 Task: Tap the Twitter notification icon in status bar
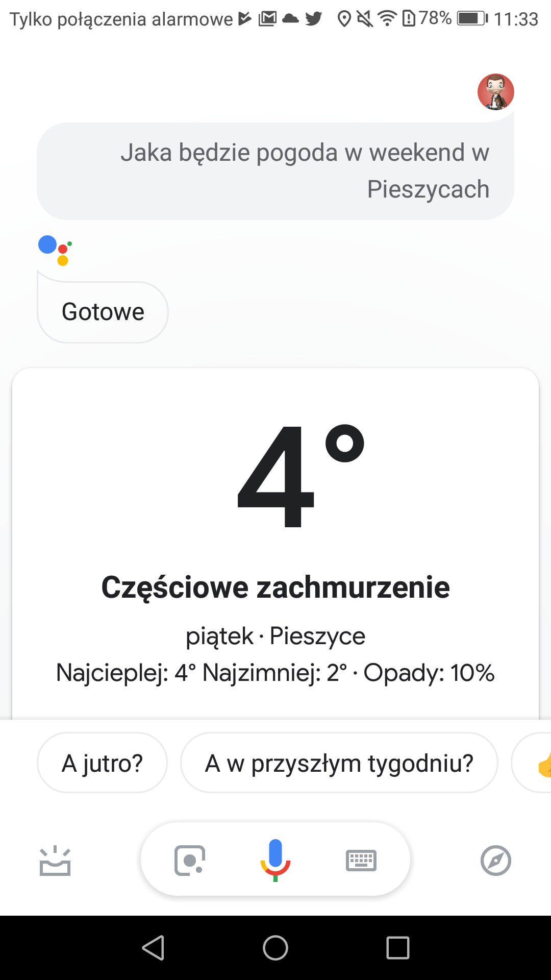point(314,19)
